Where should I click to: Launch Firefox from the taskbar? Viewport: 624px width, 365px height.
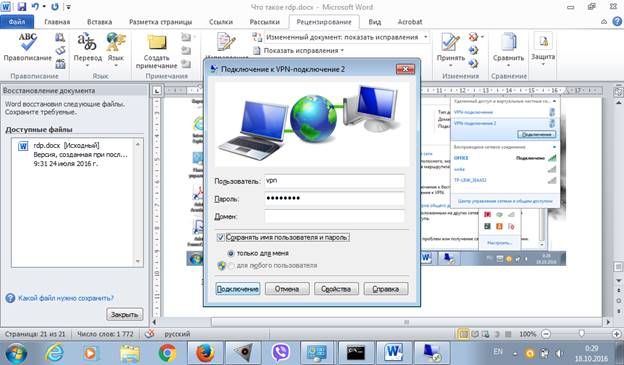205,353
